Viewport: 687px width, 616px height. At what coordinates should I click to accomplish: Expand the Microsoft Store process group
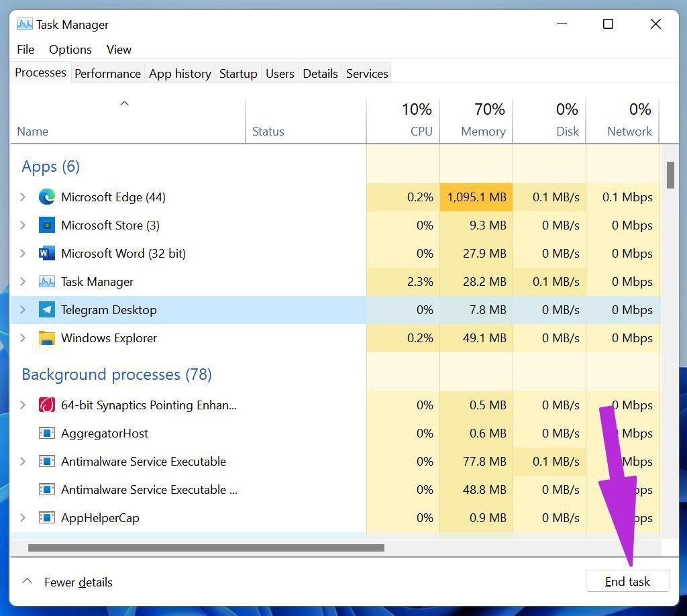point(23,225)
